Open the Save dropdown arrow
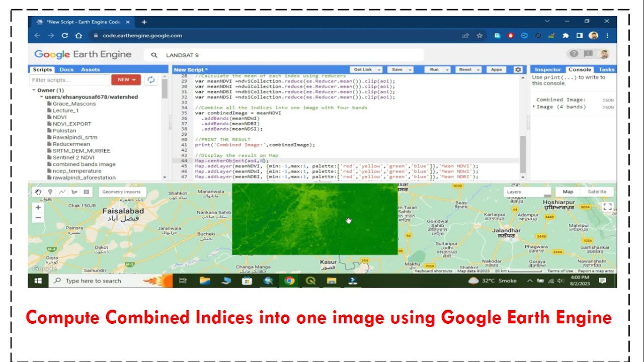Image resolution: width=644 pixels, height=362 pixels. [411, 70]
